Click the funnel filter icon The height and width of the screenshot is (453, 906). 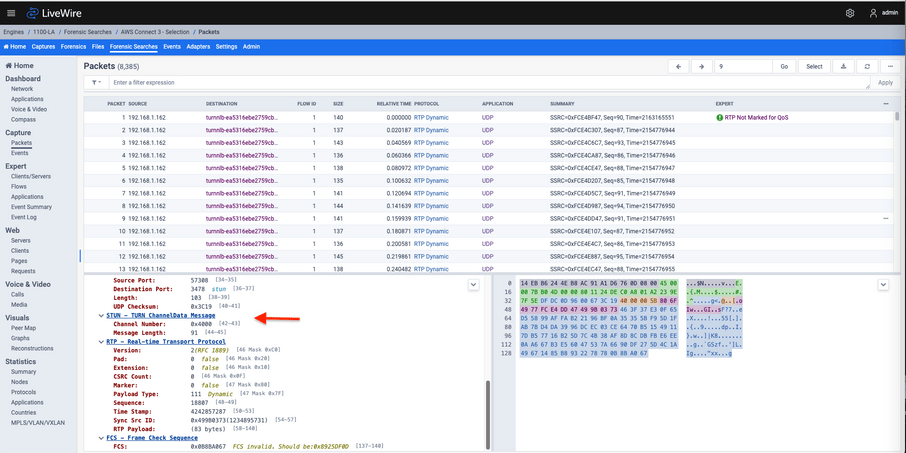tap(96, 83)
